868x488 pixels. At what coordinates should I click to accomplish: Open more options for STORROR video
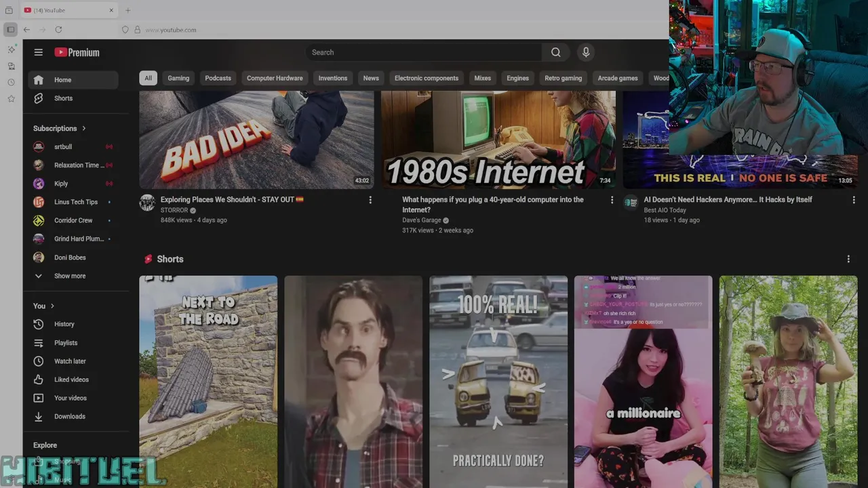pyautogui.click(x=370, y=200)
